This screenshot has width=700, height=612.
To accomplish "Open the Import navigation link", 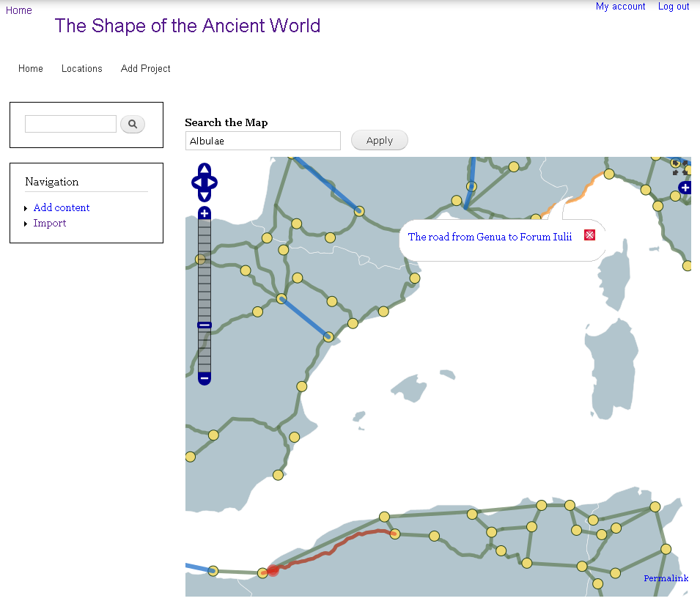I will pyautogui.click(x=50, y=224).
